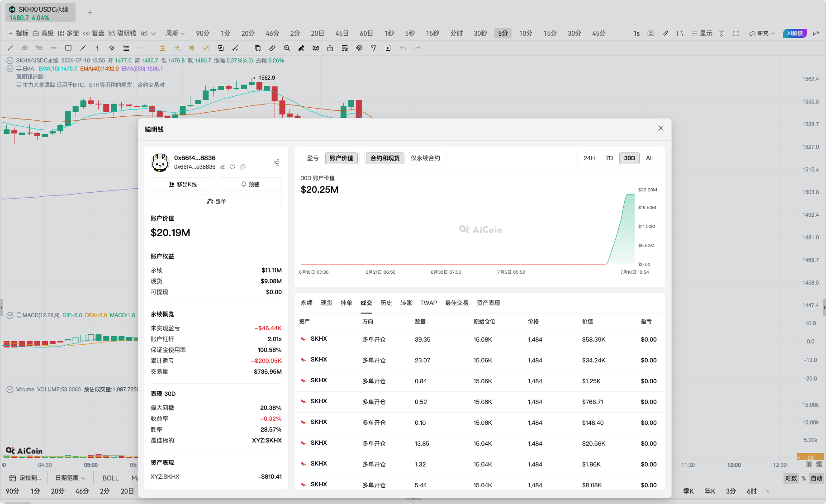The width and height of the screenshot is (826, 504).
Task: Open chart settings hexagon icon
Action: [x=722, y=33]
